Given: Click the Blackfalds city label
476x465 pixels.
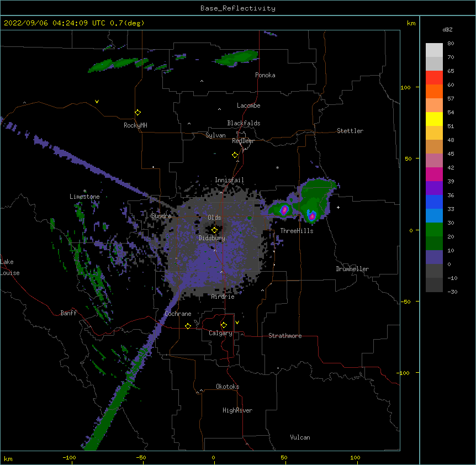Looking at the screenshot, I should click(x=244, y=123).
